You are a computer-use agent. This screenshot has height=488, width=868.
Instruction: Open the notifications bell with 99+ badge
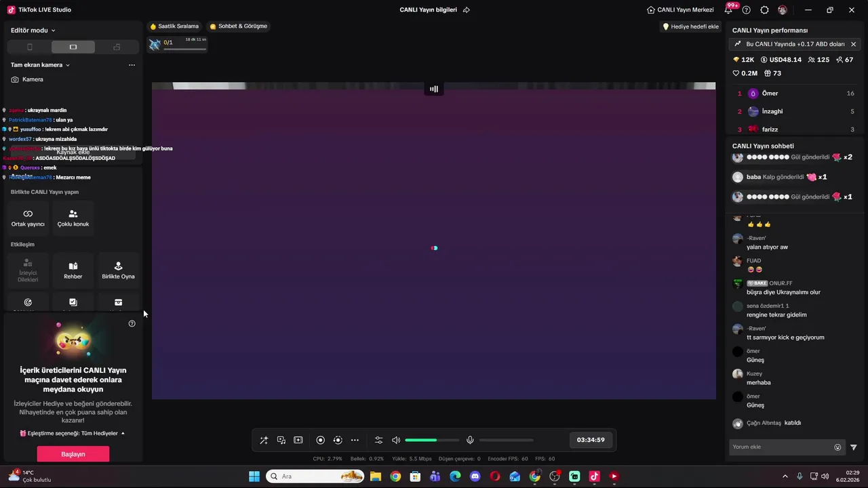point(730,9)
